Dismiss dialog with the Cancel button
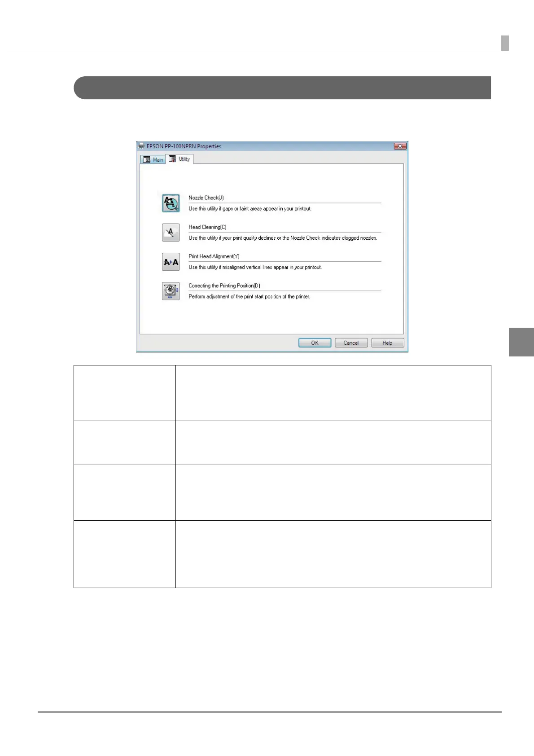 [351, 343]
